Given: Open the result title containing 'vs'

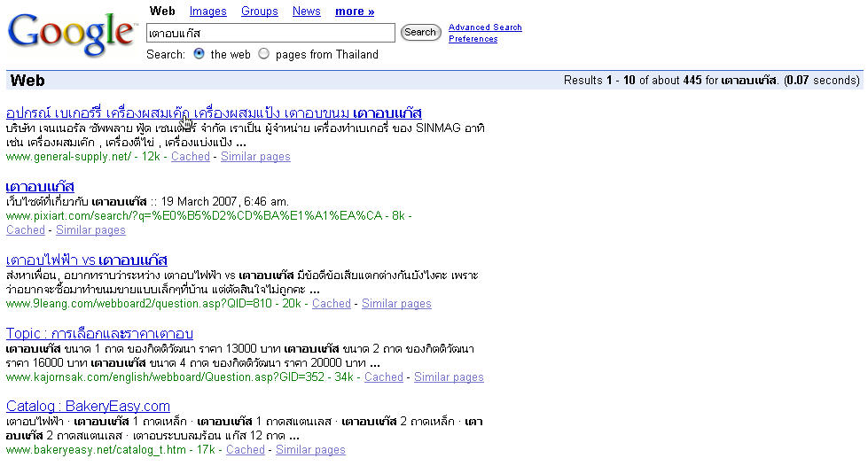Looking at the screenshot, I should [86, 260].
